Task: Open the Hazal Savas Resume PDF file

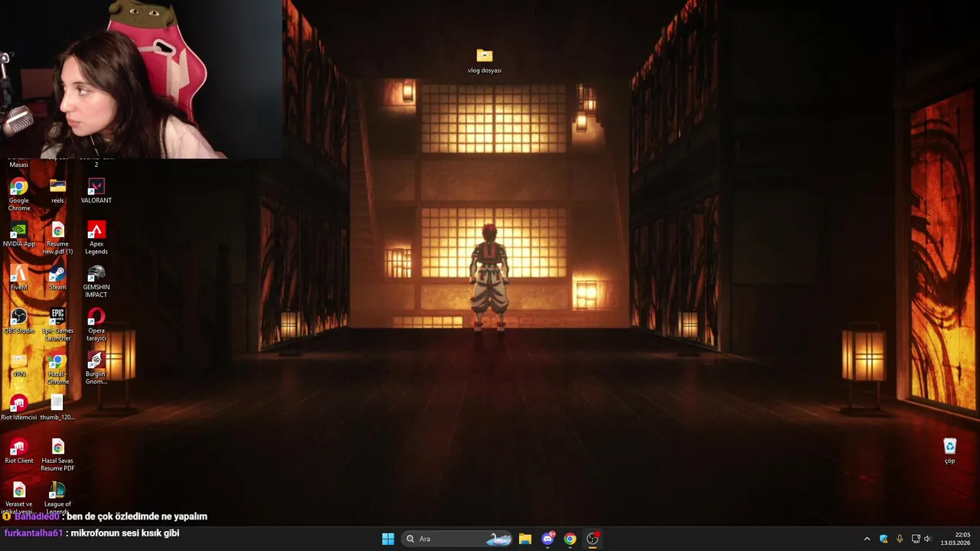Action: [x=57, y=455]
